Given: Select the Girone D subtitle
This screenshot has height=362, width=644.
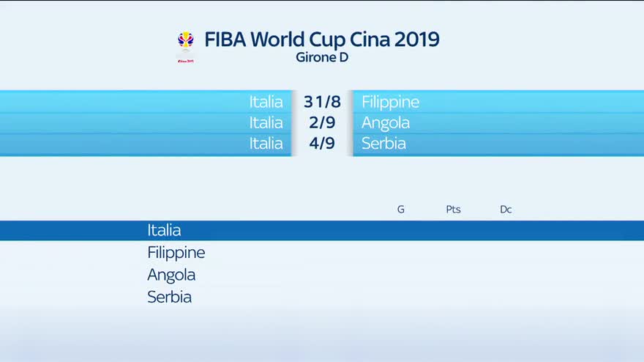Looking at the screenshot, I should (322, 57).
